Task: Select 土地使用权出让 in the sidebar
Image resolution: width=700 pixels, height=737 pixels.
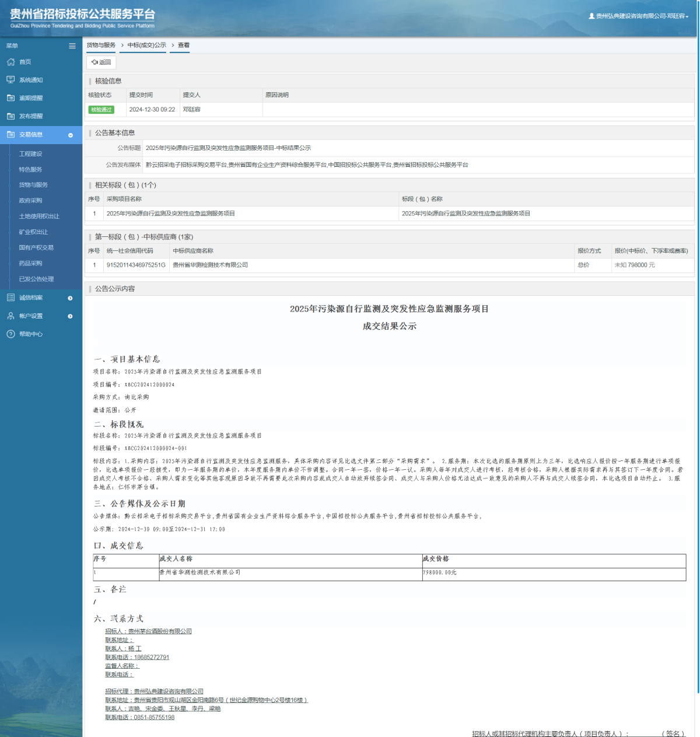Action: [x=39, y=216]
